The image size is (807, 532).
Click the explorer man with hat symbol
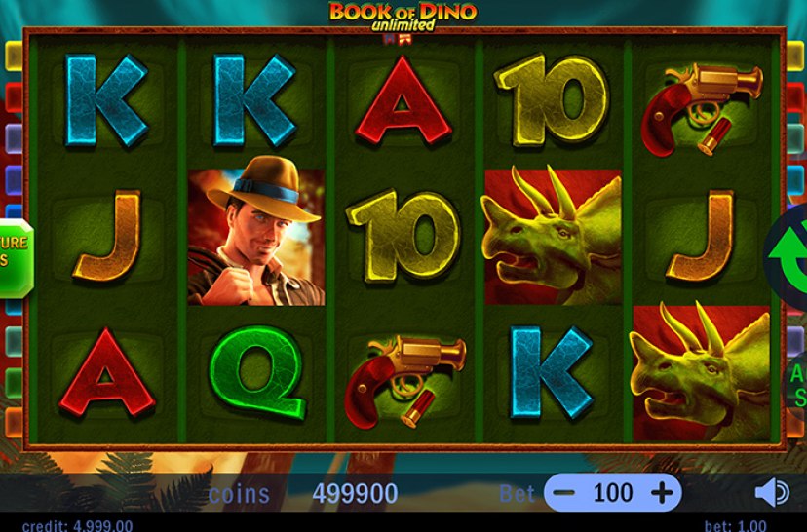point(256,237)
